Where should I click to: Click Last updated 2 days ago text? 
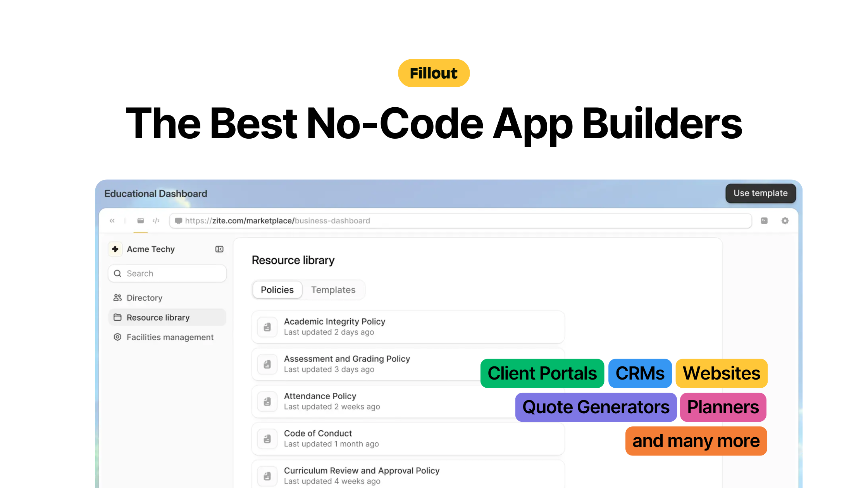pyautogui.click(x=329, y=332)
